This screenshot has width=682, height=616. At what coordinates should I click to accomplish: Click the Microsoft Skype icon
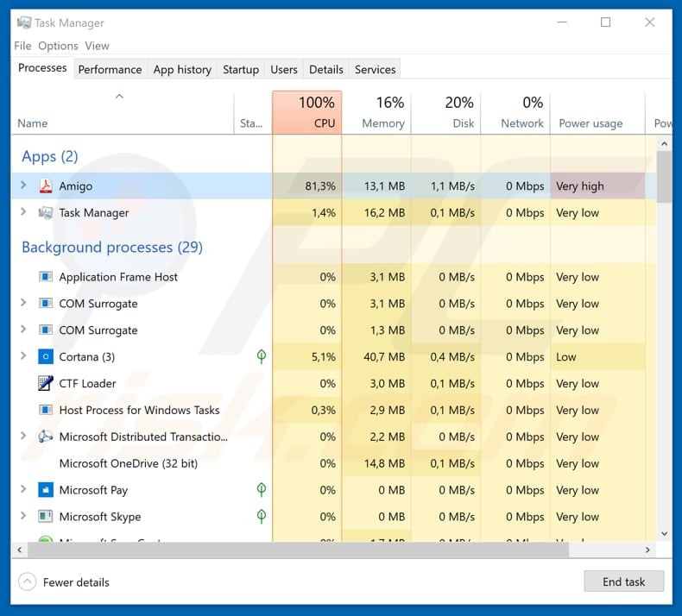tap(46, 516)
